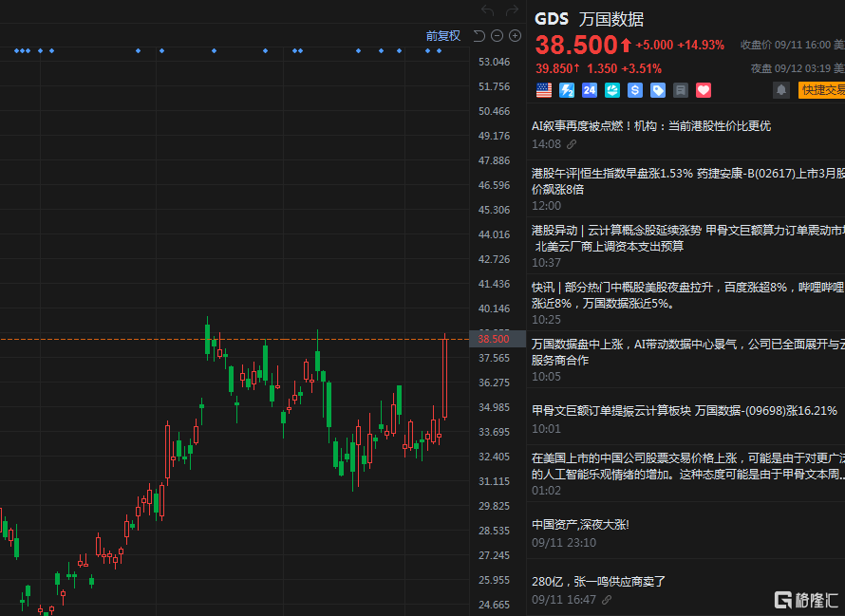
Task: Click the red heart favorite icon
Action: [x=704, y=90]
